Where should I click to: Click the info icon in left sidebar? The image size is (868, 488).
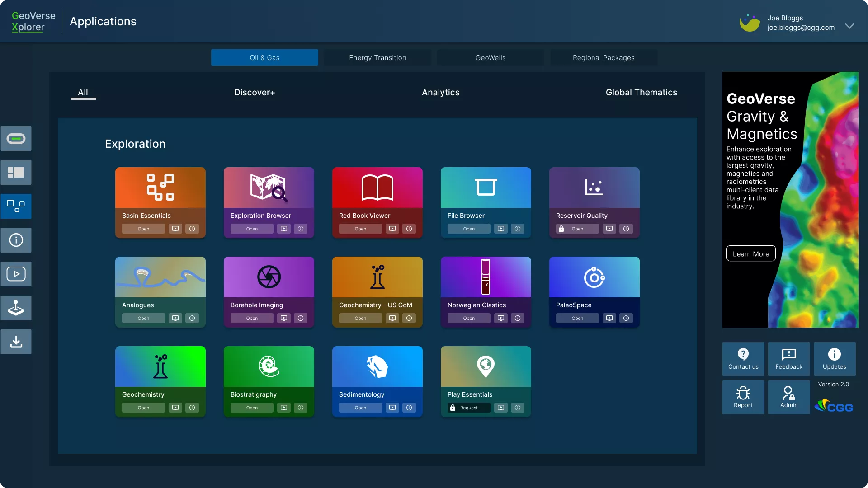[16, 240]
